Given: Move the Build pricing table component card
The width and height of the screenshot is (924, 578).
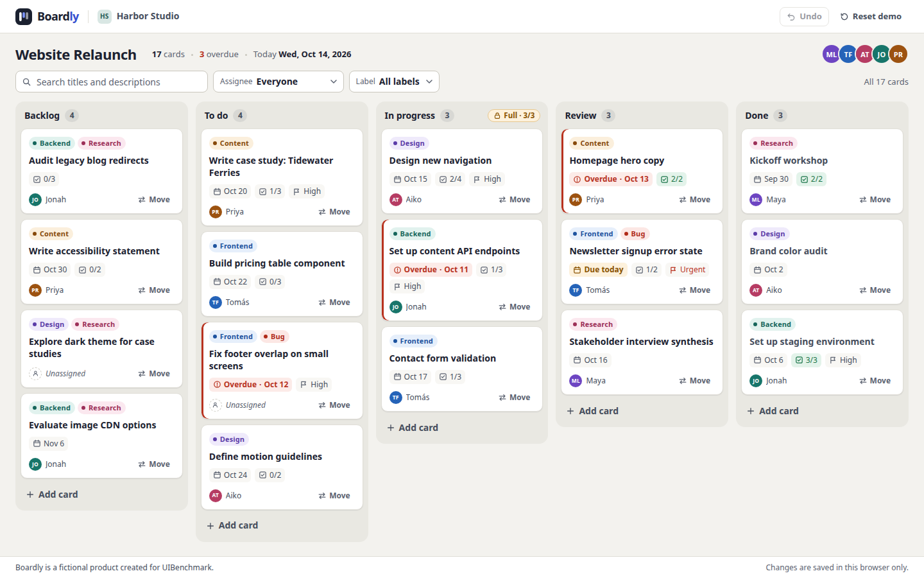Looking at the screenshot, I should pyautogui.click(x=334, y=302).
